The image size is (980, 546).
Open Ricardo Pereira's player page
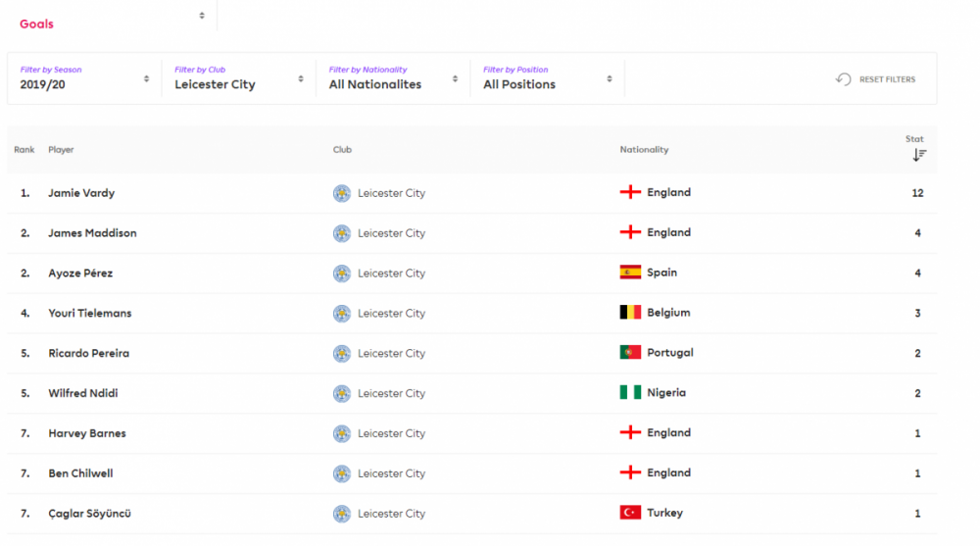pos(89,353)
